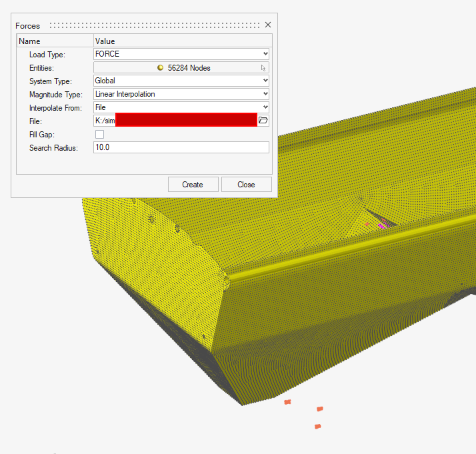The width and height of the screenshot is (476, 454).
Task: Close the Forces dialog with X
Action: 268,25
